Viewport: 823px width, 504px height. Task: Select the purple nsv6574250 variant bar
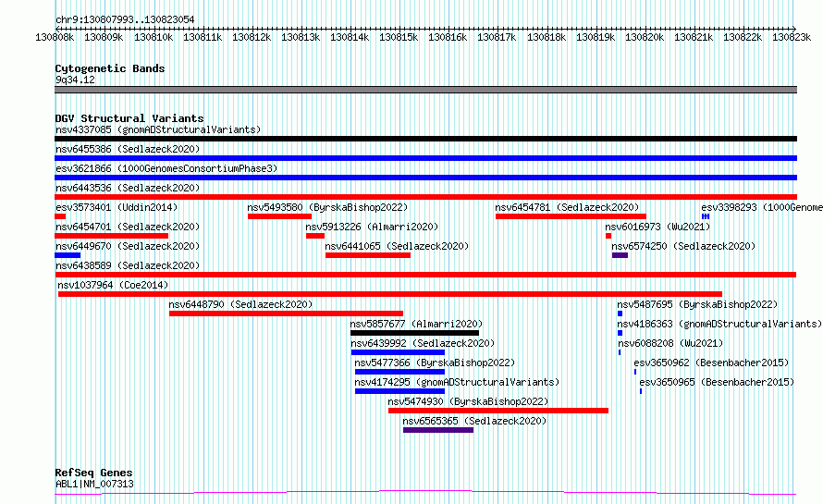click(620, 255)
